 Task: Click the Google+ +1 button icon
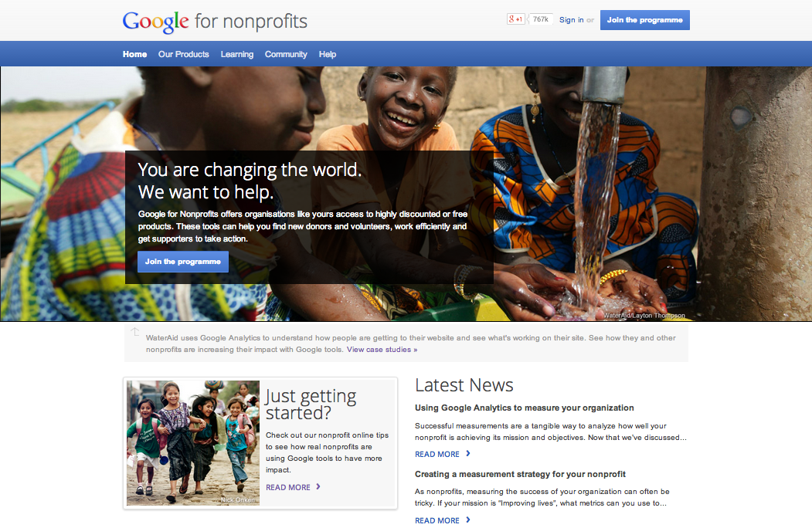tap(516, 19)
